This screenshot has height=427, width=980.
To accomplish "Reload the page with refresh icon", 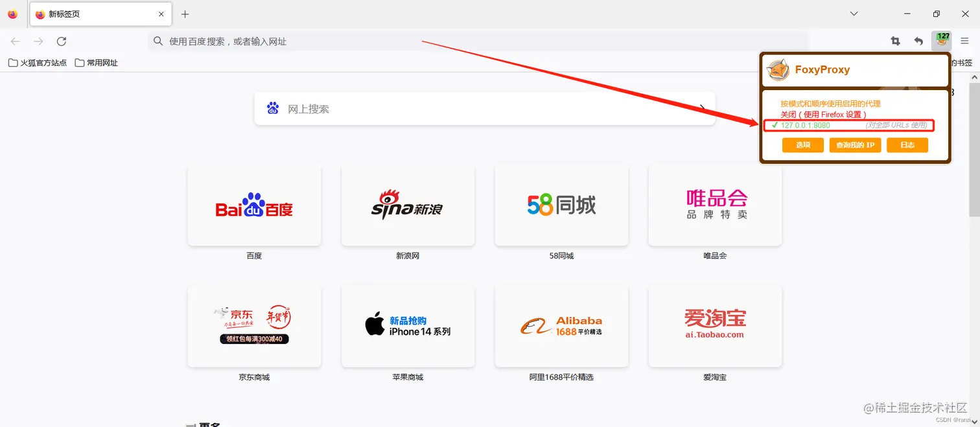I will tap(62, 41).
